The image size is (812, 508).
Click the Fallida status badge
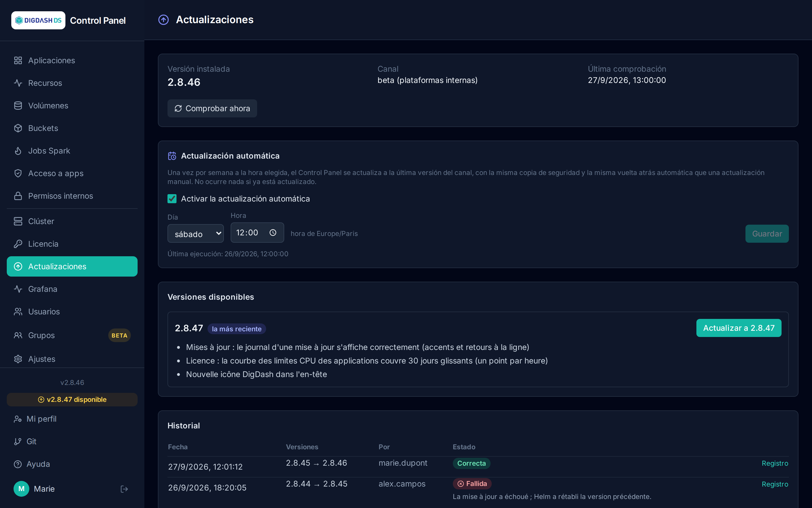472,484
